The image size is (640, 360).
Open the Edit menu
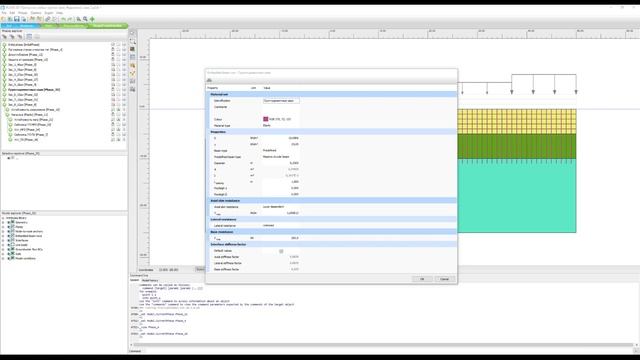pos(12,13)
